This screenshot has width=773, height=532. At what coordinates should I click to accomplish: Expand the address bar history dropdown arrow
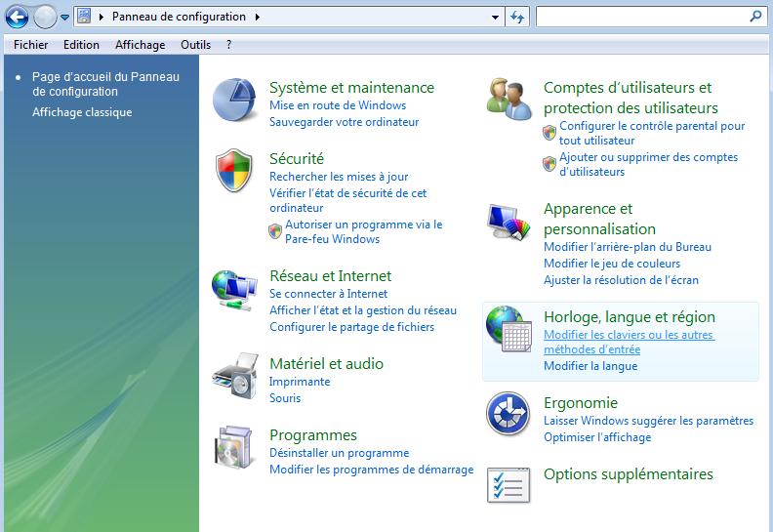tap(498, 17)
